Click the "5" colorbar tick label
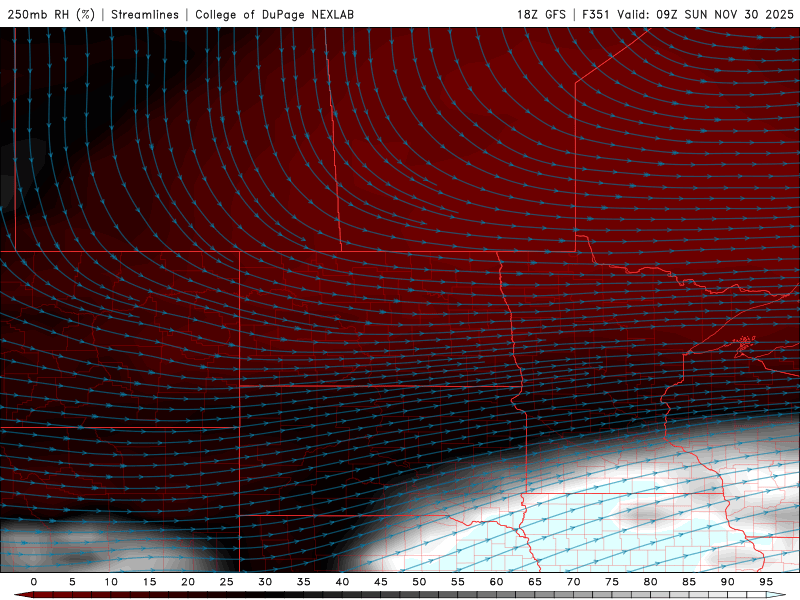Viewport: 800px width, 600px height. pyautogui.click(x=72, y=582)
